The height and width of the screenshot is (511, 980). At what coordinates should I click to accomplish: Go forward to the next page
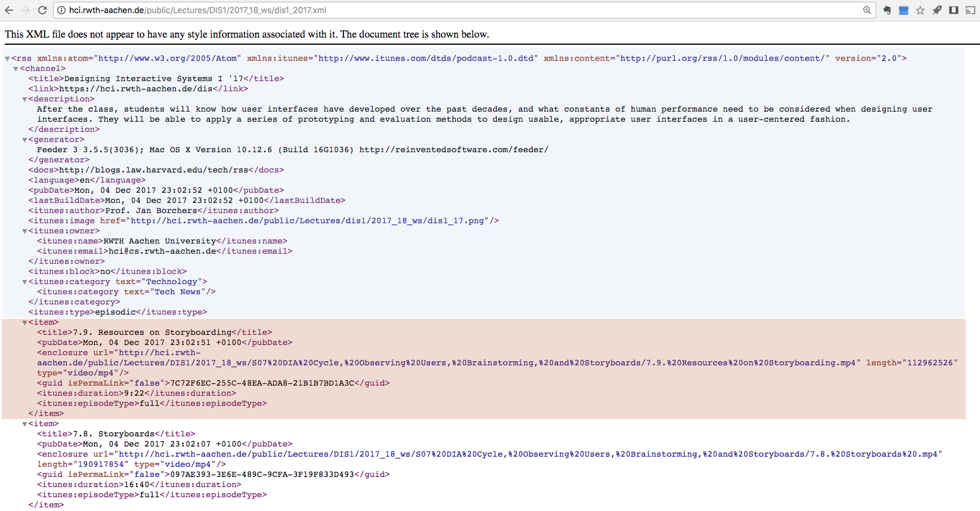[x=26, y=10]
